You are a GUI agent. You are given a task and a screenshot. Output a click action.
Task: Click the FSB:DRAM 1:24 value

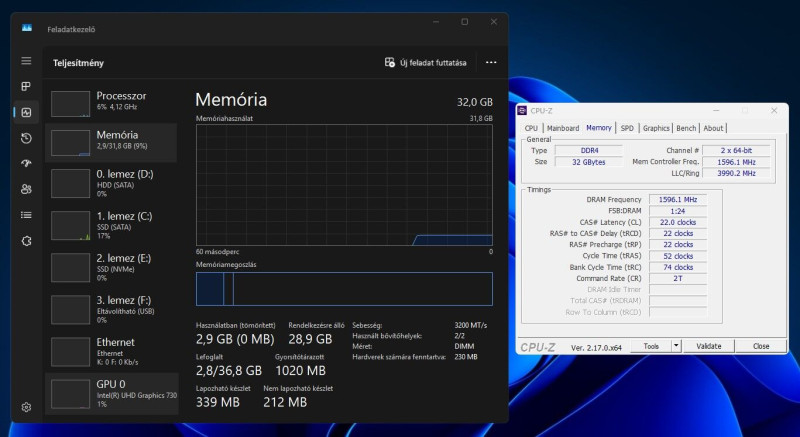[x=678, y=211]
